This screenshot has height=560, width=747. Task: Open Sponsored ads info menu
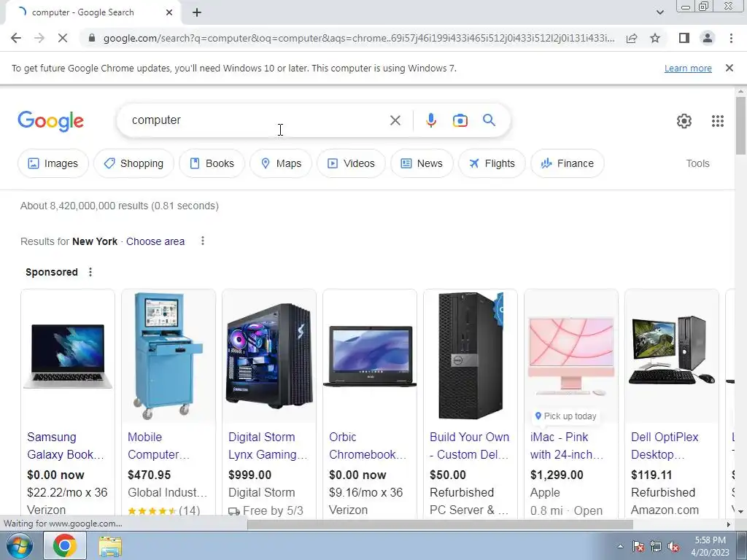coord(90,272)
